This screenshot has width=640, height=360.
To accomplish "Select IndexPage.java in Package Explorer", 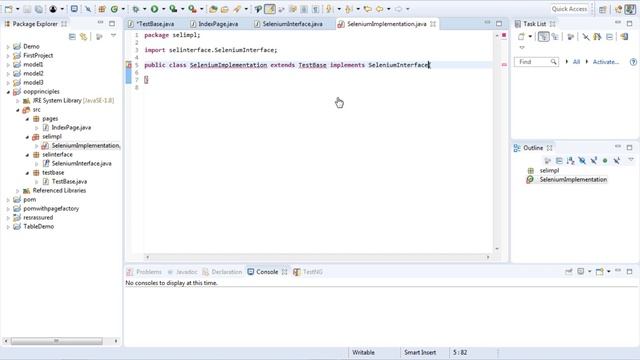I will (x=71, y=128).
